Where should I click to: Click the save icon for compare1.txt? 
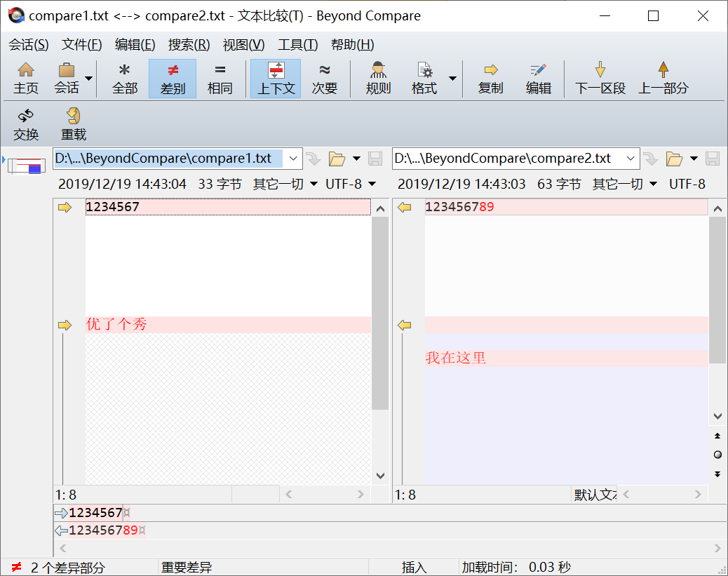click(375, 159)
